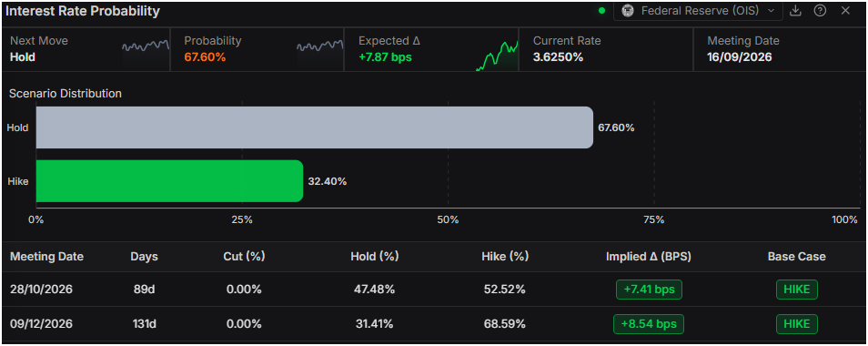Click the 47.48% hold cell
Image resolution: width=868 pixels, height=346 pixels.
375,290
